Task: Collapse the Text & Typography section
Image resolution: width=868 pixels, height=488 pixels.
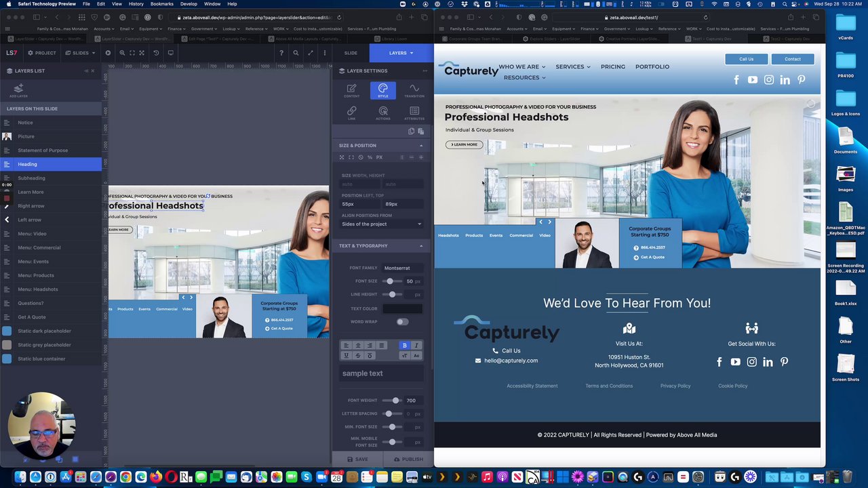Action: coord(420,246)
